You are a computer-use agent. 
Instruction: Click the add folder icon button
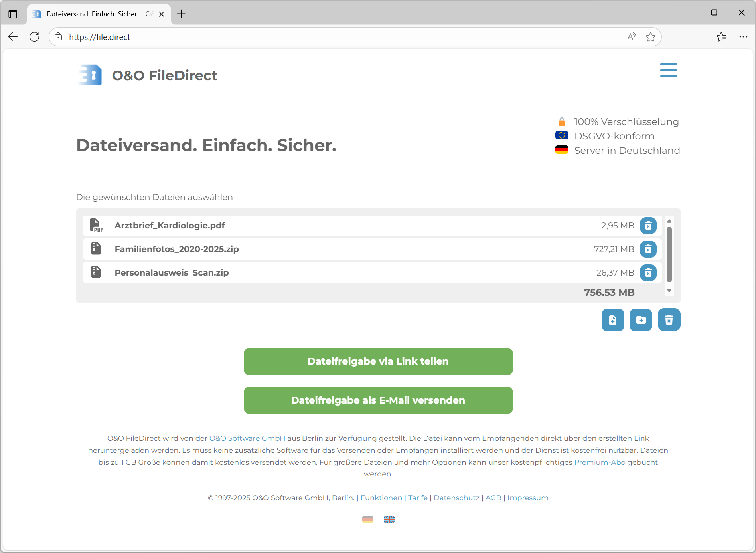(641, 320)
